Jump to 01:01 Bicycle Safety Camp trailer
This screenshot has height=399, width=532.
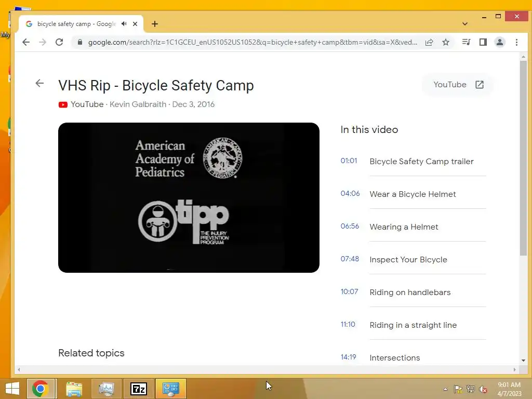point(413,161)
